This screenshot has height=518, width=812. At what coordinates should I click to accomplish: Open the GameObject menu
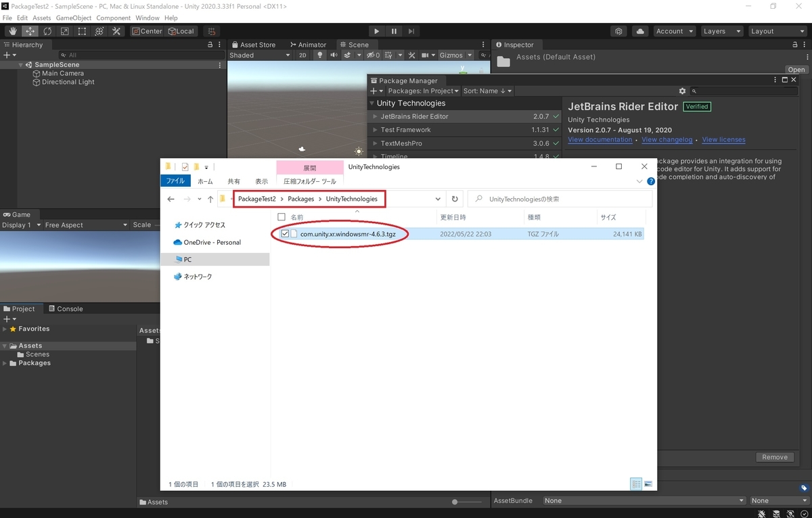(x=73, y=18)
